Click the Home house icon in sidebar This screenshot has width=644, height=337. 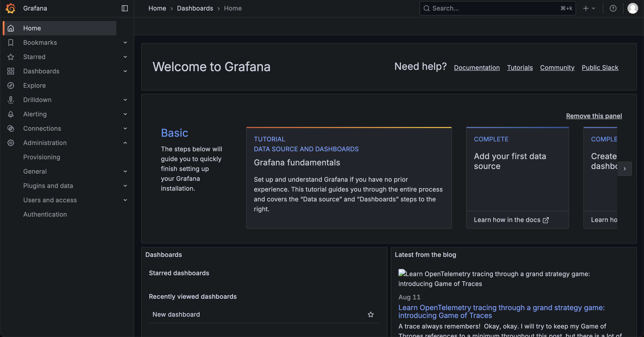[x=11, y=28]
